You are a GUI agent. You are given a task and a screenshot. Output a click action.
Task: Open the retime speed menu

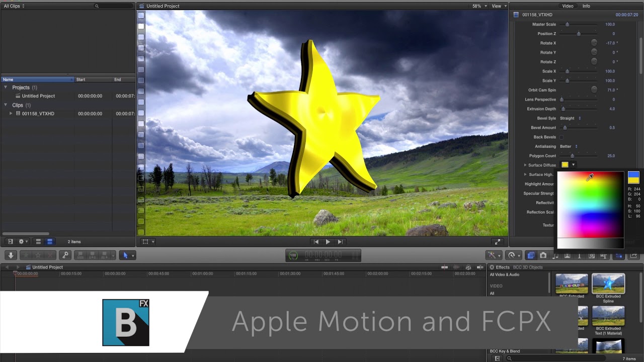click(x=513, y=255)
